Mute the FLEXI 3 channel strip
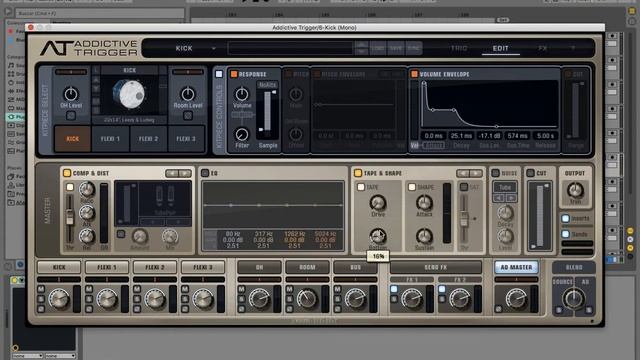The image size is (640, 360). point(185,289)
